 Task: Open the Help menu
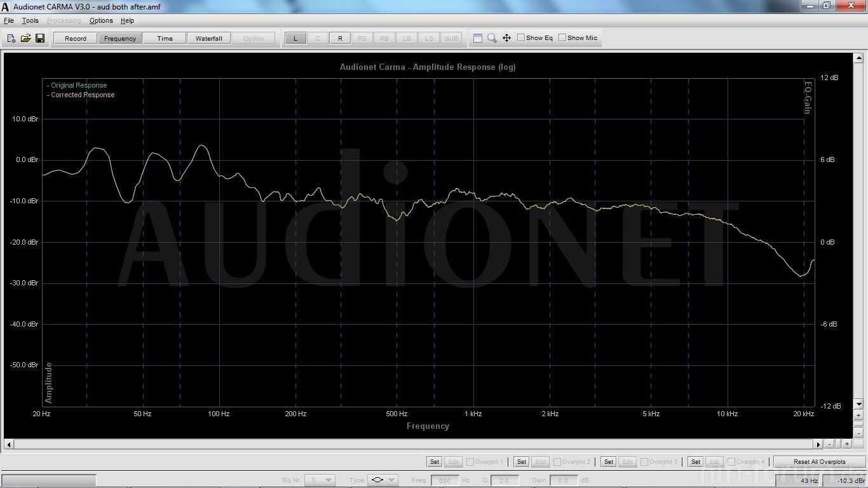128,21
